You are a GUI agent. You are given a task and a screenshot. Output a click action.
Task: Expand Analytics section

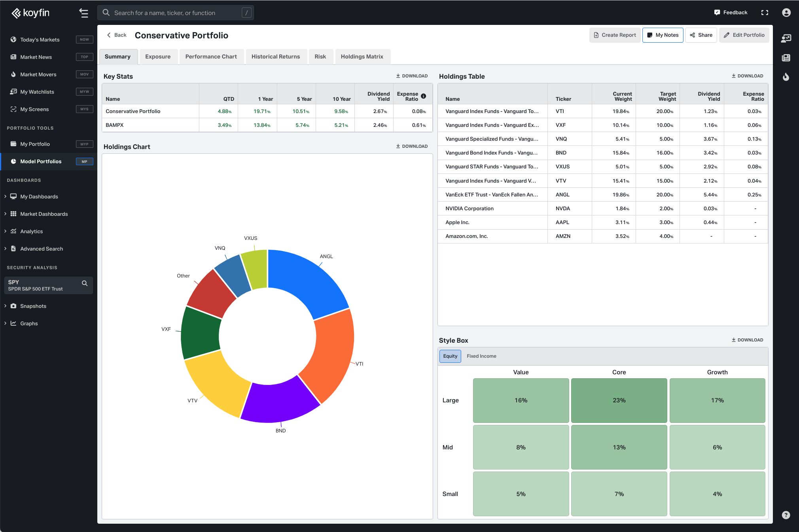(x=5, y=231)
